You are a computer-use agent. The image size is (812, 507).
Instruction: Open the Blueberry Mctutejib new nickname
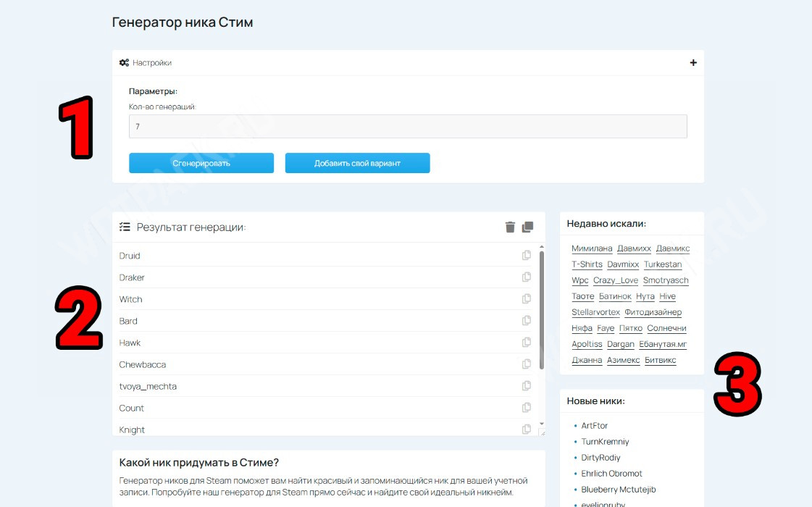(x=619, y=490)
